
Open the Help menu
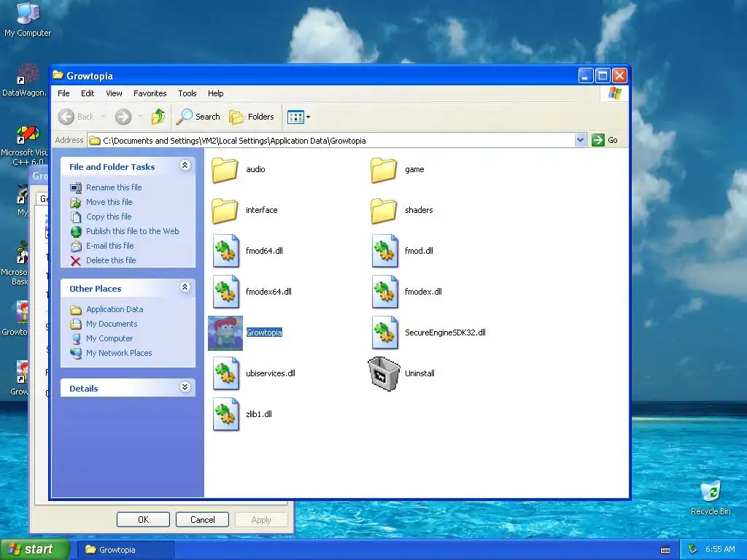215,93
